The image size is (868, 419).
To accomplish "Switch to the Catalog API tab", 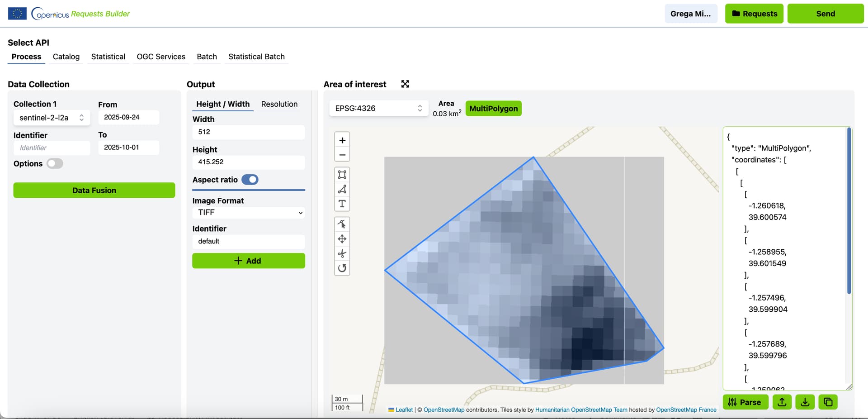I will click(66, 57).
